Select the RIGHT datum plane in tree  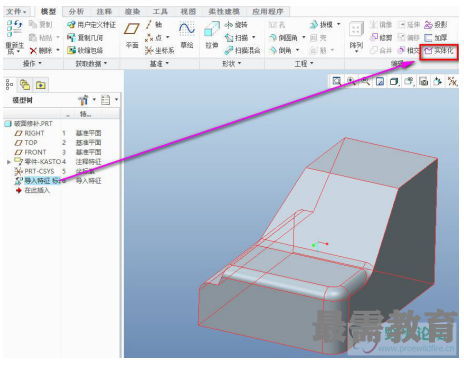coord(34,133)
